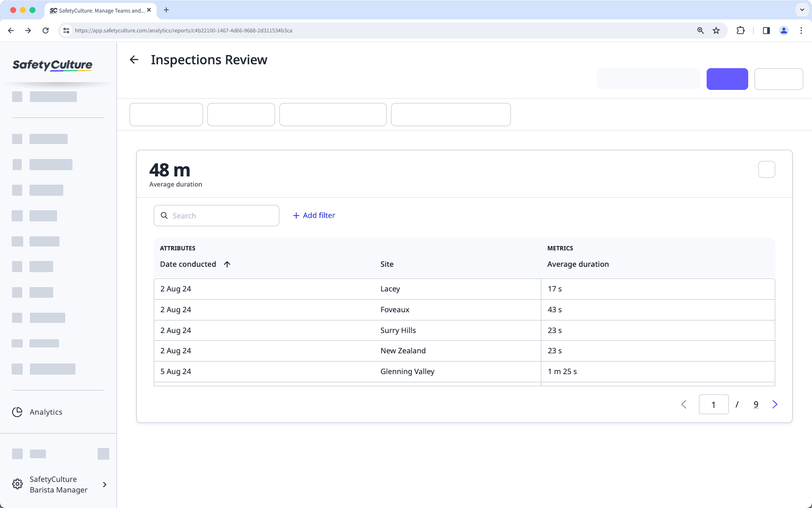This screenshot has width=812, height=508.
Task: Click the sort arrow on Date conducted column
Action: 227,264
